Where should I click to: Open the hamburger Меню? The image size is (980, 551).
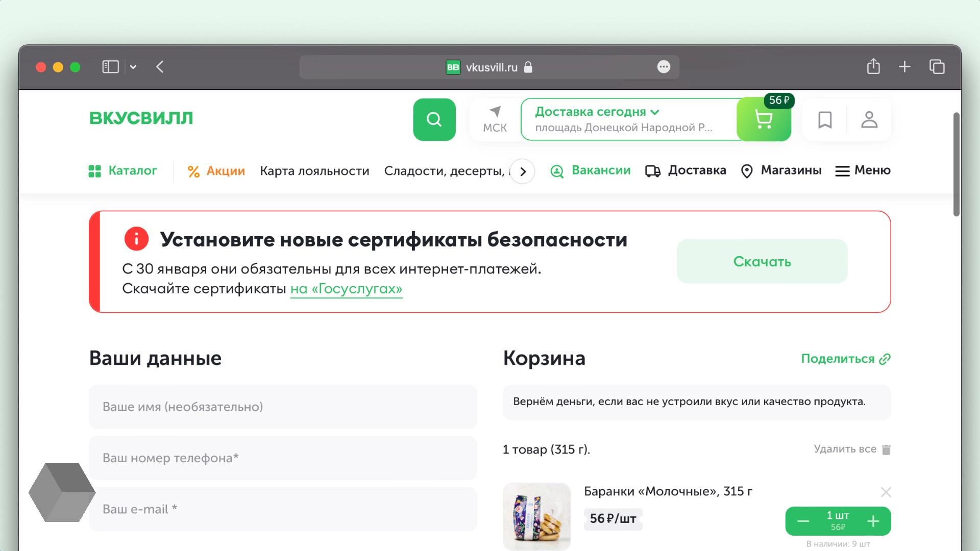(863, 170)
